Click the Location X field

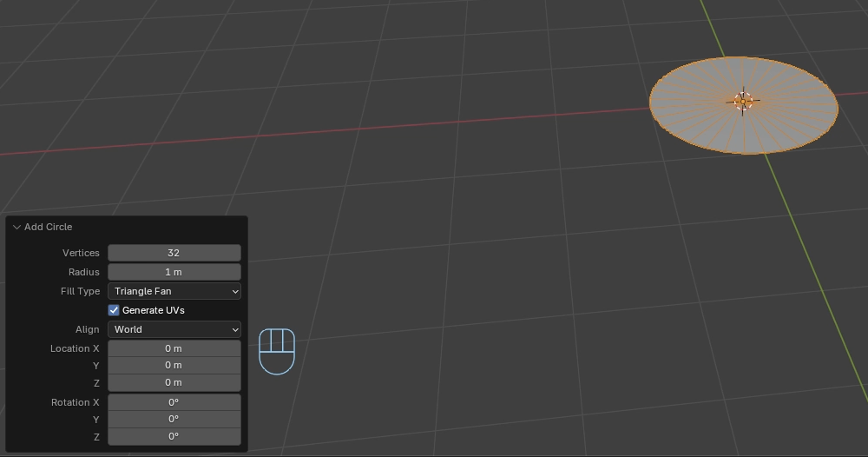click(x=174, y=348)
